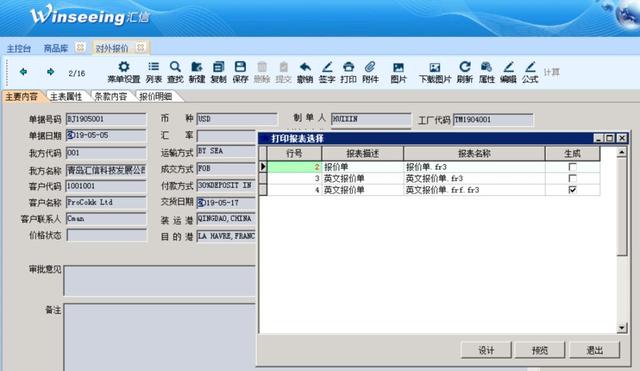Click the 行号 column header
Viewport: 640px width, 371px height.
click(294, 153)
